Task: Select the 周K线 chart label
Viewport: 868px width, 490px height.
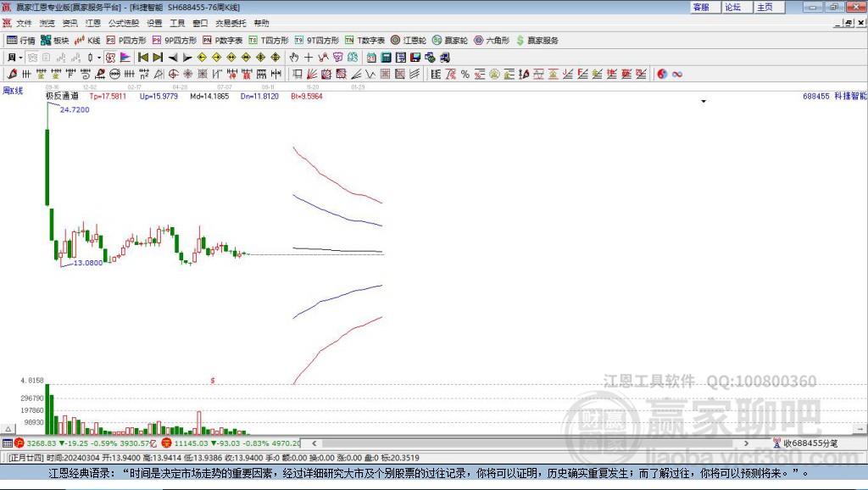Action: [x=13, y=90]
